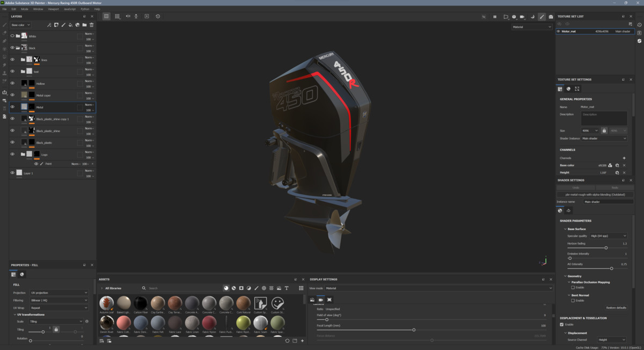
Task: Click the All libraries breadcrumb in Assets
Action: 113,288
